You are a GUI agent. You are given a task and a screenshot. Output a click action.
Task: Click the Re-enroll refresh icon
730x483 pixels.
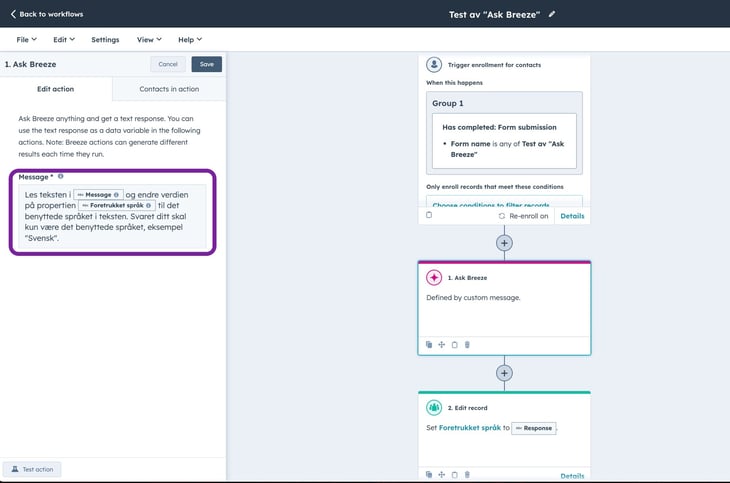pos(501,216)
